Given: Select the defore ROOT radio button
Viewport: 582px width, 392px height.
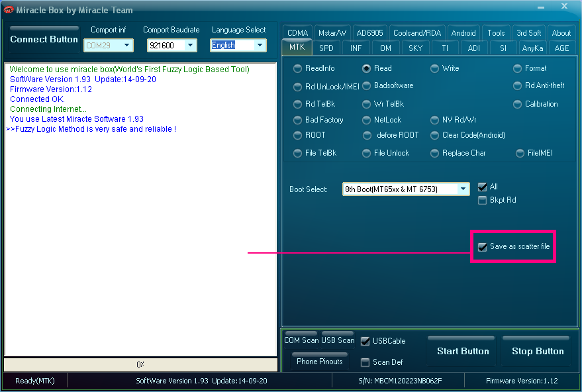Looking at the screenshot, I should point(367,136).
